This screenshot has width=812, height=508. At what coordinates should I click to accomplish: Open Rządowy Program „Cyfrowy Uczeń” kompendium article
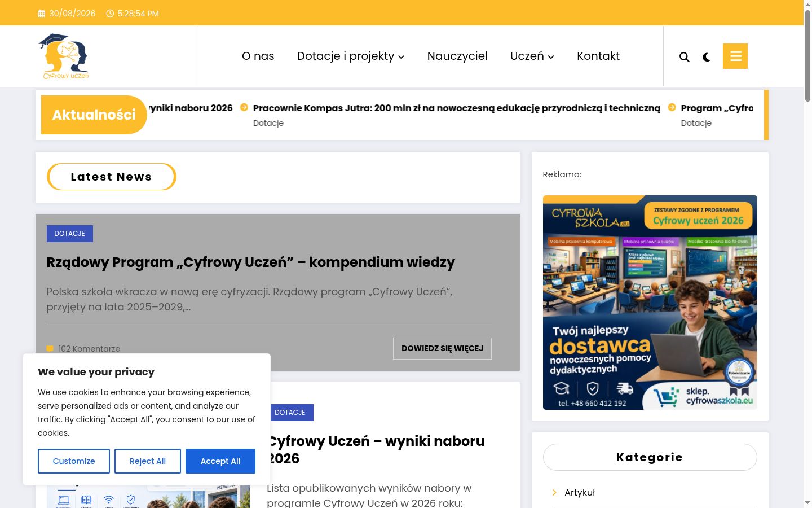(x=251, y=262)
